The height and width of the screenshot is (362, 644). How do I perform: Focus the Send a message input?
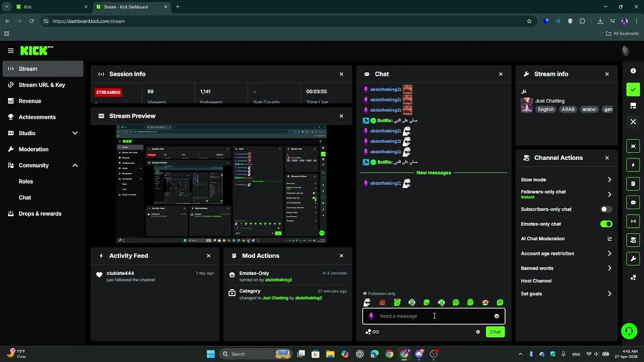[x=434, y=316]
